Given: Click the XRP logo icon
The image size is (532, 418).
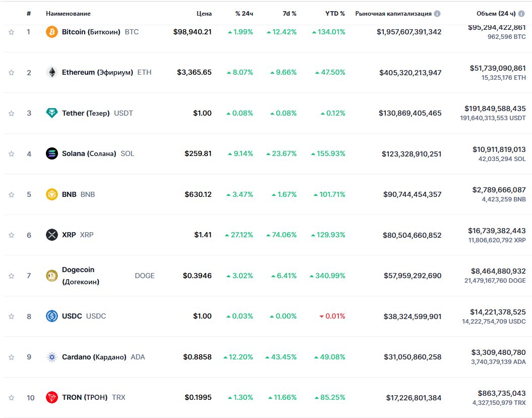Looking at the screenshot, I should [52, 235].
